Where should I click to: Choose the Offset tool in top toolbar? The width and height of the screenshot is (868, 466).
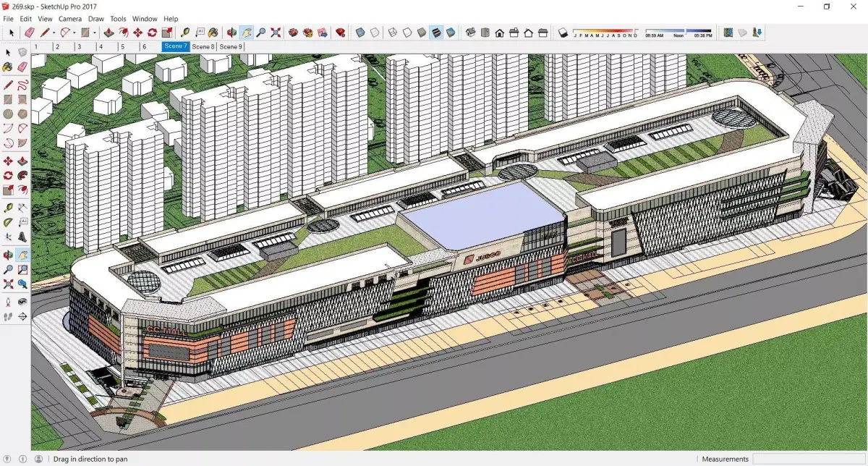[123, 33]
